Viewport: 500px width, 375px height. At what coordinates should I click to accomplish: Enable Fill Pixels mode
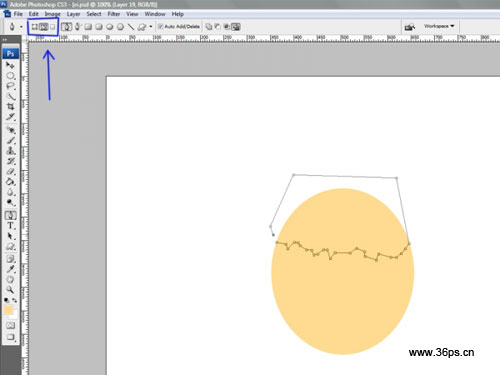pyautogui.click(x=53, y=27)
